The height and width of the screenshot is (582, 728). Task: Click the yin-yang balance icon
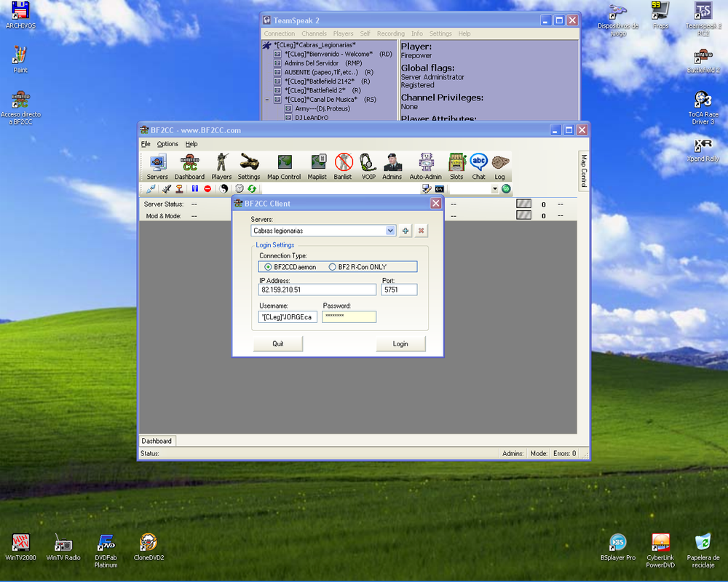pyautogui.click(x=223, y=189)
